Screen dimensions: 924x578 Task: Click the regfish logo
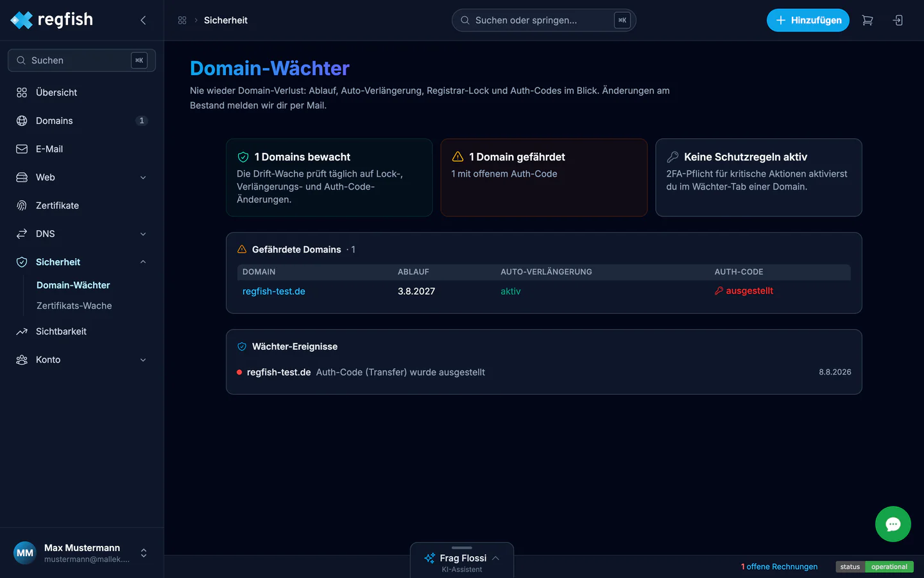point(52,20)
